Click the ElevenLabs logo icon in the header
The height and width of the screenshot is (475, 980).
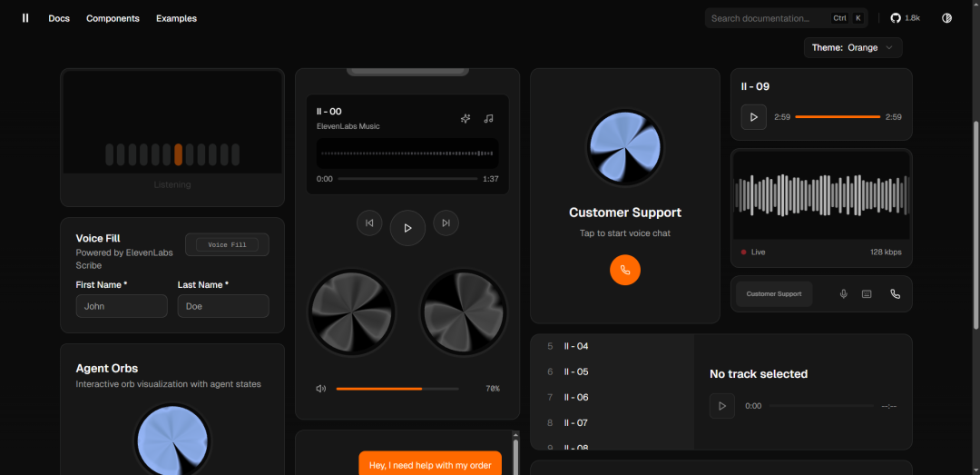25,18
